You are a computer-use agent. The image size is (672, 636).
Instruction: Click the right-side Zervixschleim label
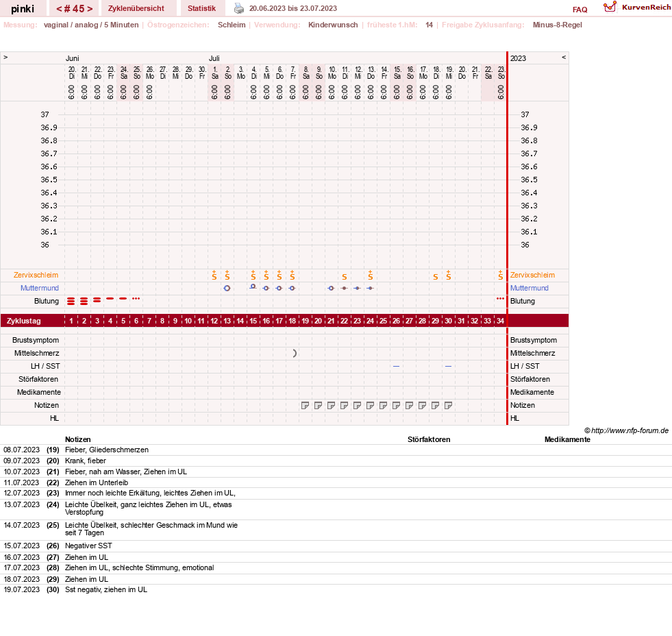pos(532,276)
